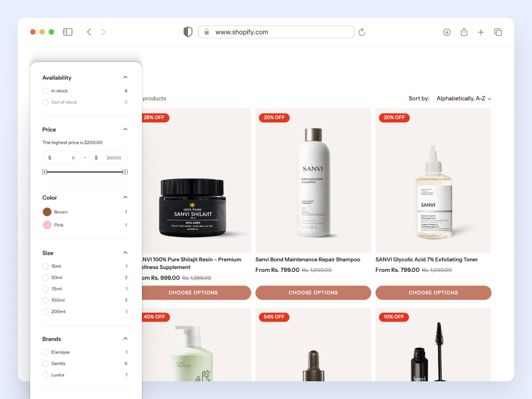Enable the Gently brand filter
Image resolution: width=532 pixels, height=399 pixels.
coord(45,363)
